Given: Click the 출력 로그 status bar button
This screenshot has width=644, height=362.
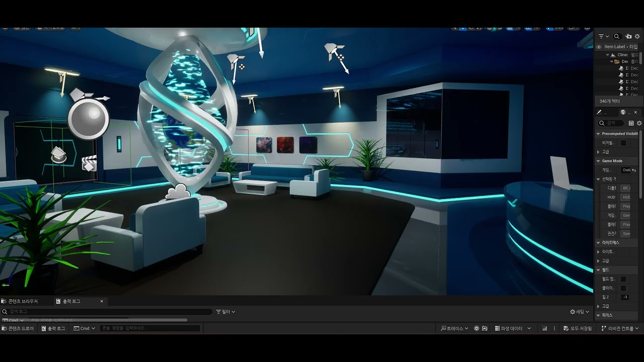Looking at the screenshot, I should pyautogui.click(x=53, y=328).
